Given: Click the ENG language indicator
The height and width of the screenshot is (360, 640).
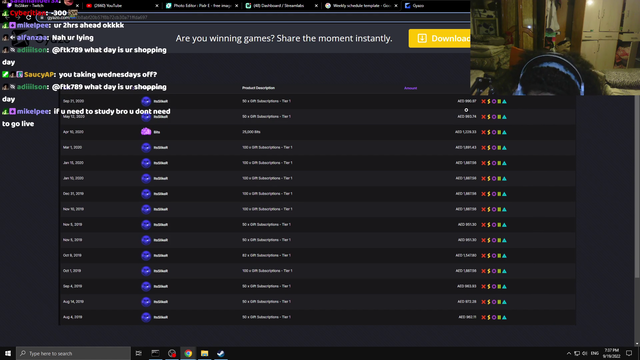Looking at the screenshot, I should (x=595, y=353).
